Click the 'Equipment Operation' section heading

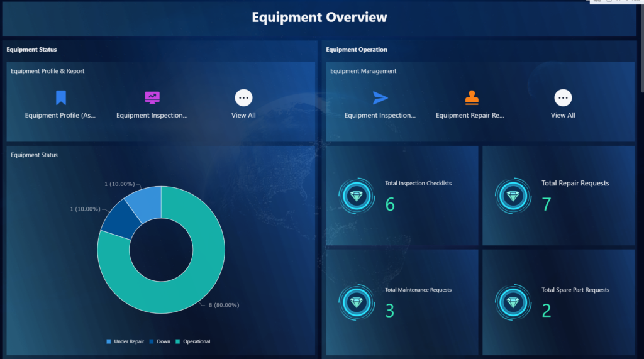tap(357, 49)
